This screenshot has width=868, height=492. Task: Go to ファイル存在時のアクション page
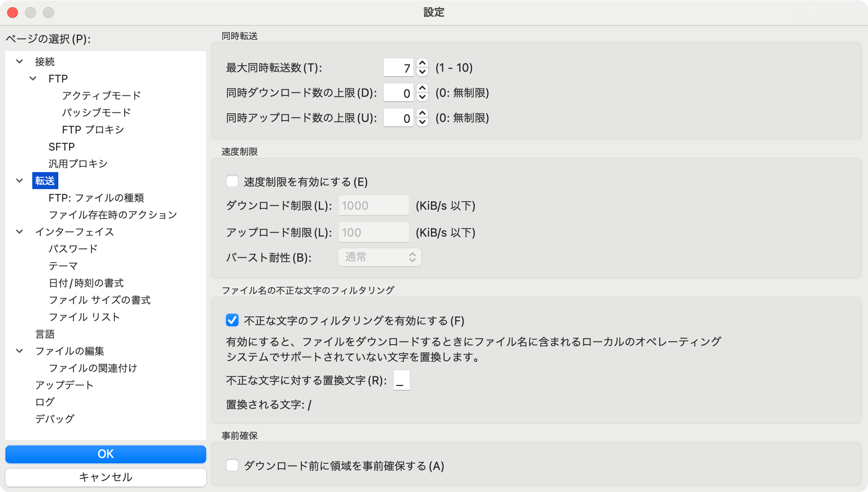113,215
